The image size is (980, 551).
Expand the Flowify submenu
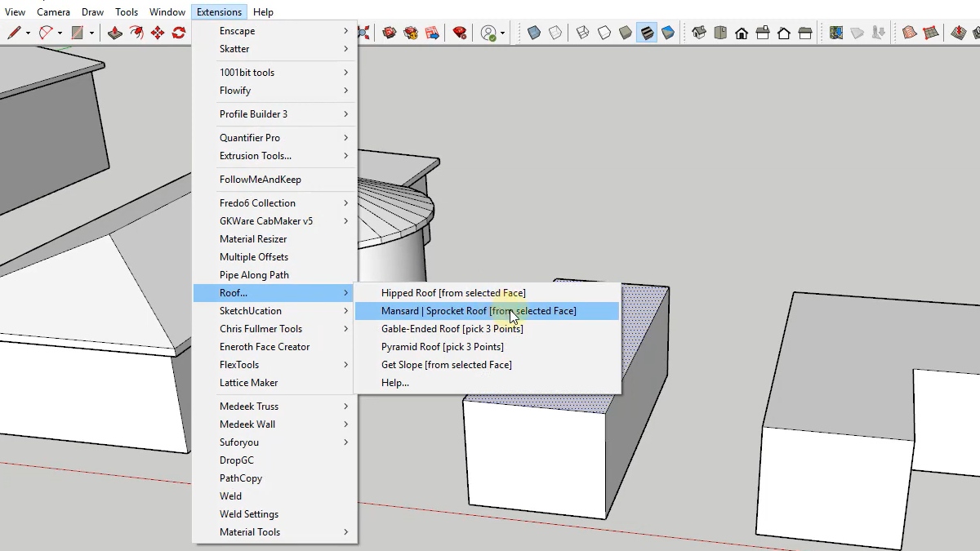(275, 91)
